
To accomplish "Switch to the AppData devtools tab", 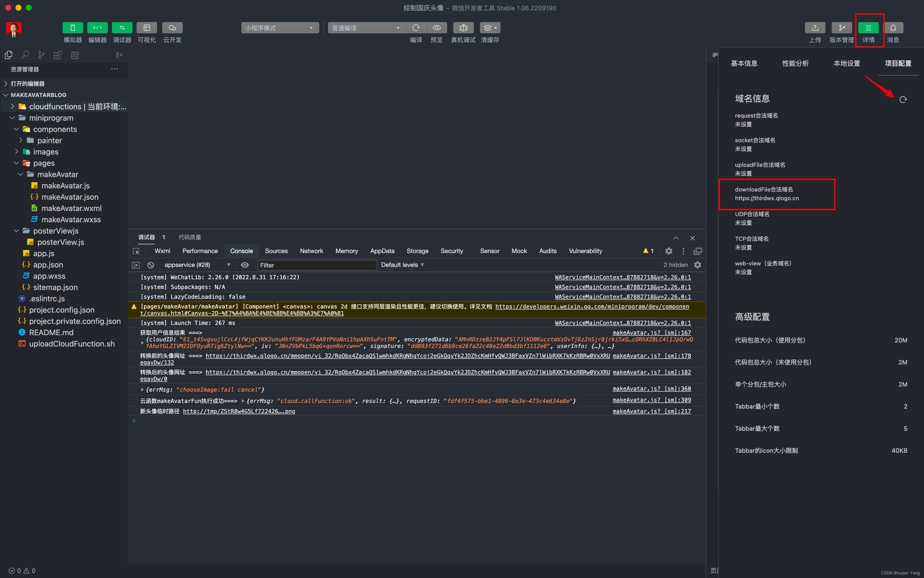I will [382, 251].
